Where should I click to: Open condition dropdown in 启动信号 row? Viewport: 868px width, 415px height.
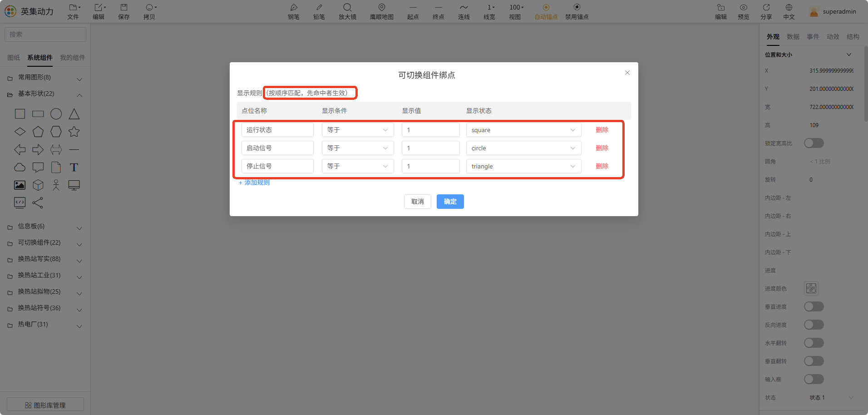pyautogui.click(x=358, y=148)
